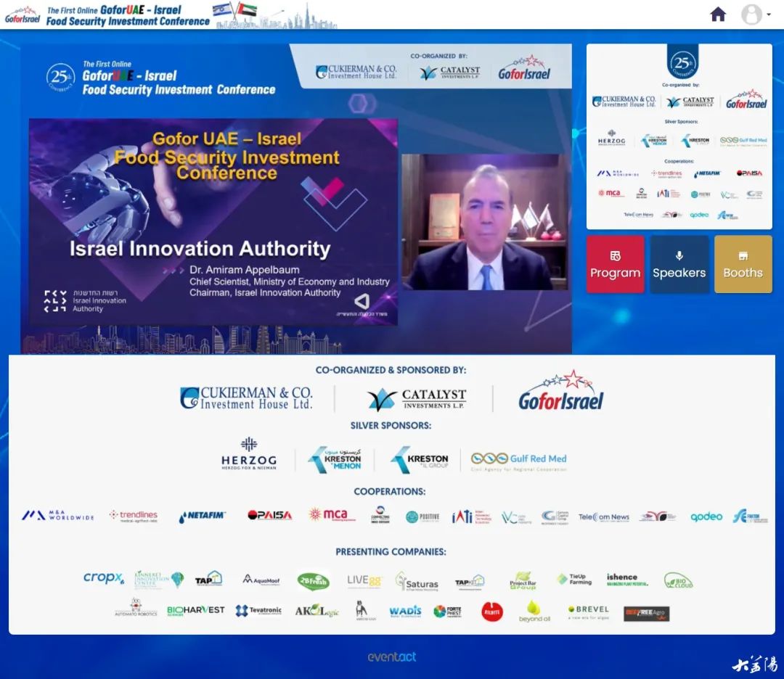Select beyond oil presenting company logo
This screenshot has height=679, width=784.
[x=534, y=611]
